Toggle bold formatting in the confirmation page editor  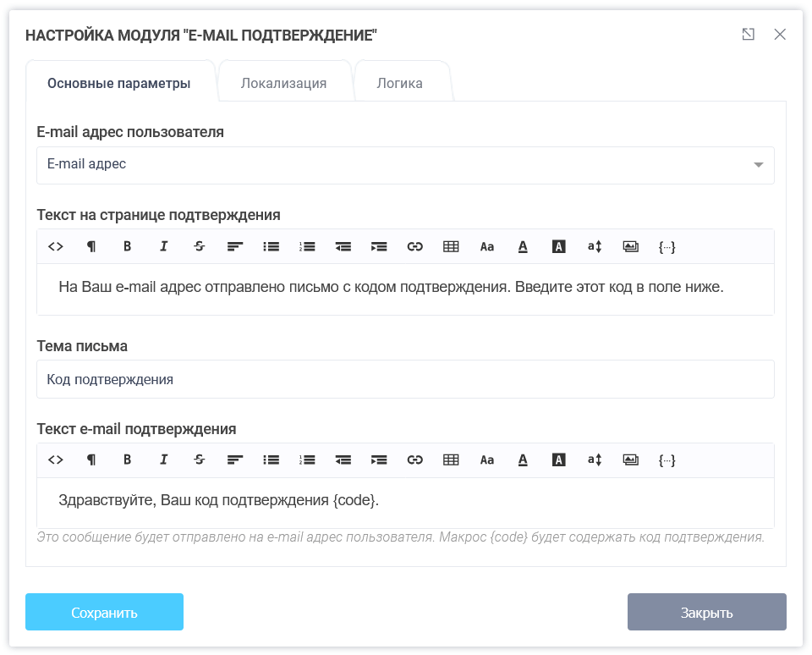coord(127,246)
